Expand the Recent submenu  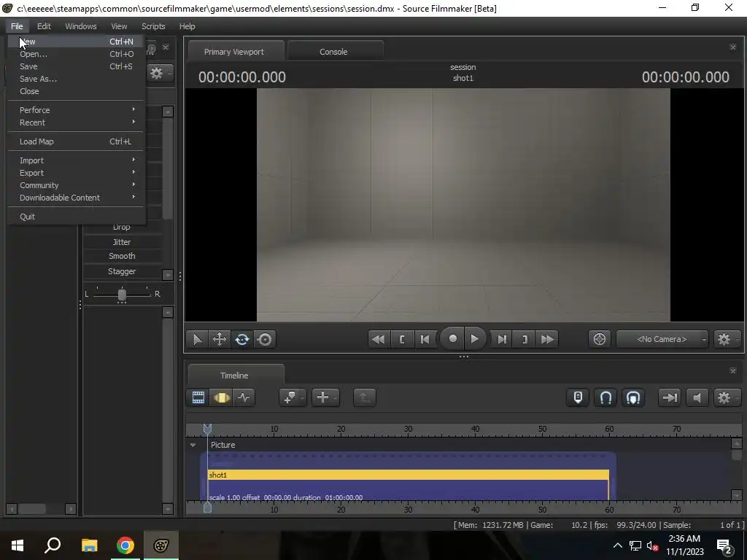coord(76,122)
